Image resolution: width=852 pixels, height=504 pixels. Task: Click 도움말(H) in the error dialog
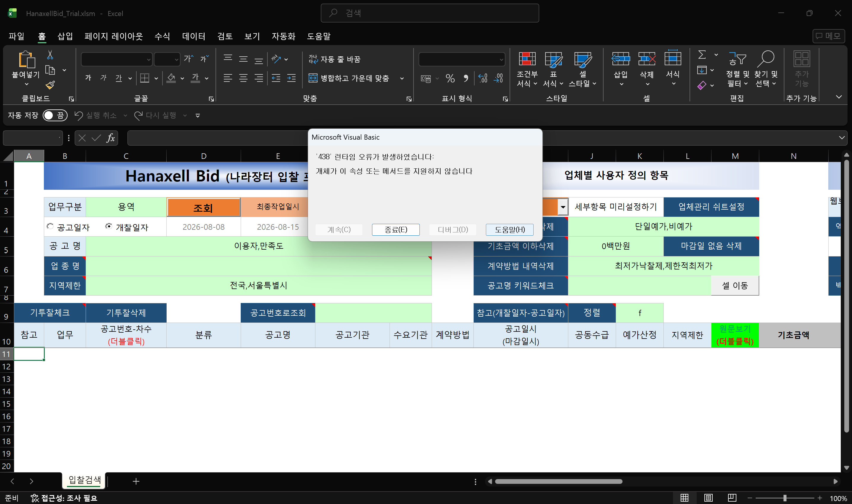pyautogui.click(x=509, y=229)
